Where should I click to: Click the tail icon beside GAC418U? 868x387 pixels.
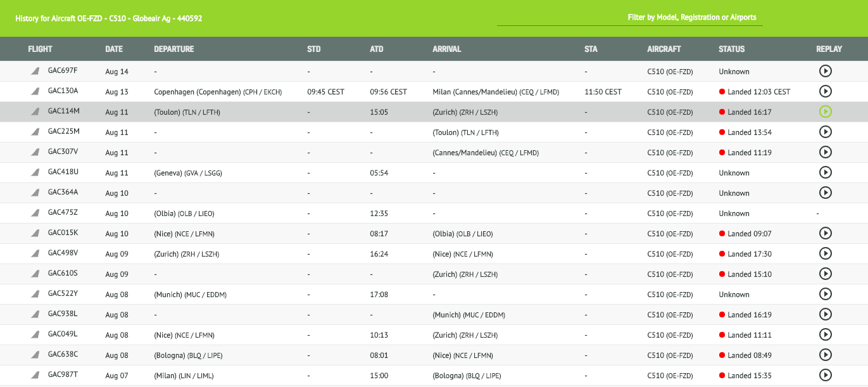(x=35, y=173)
